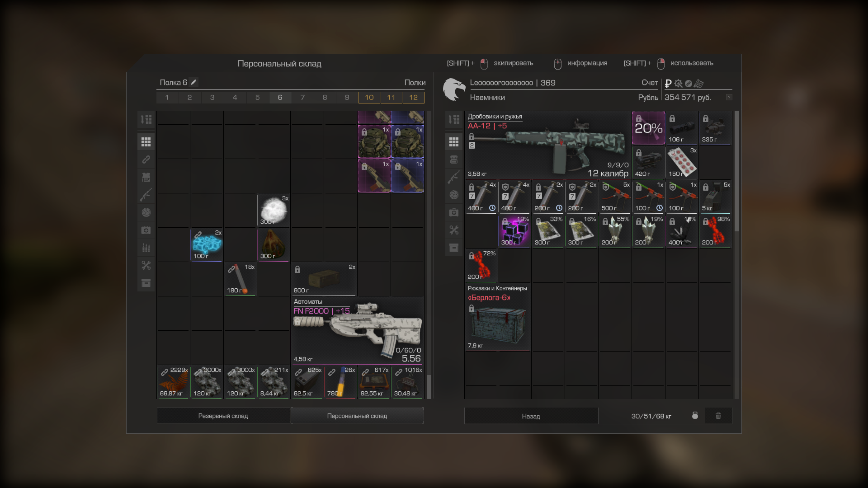Click the question mark help icon near balance
The width and height of the screenshot is (868, 488).
point(729,97)
